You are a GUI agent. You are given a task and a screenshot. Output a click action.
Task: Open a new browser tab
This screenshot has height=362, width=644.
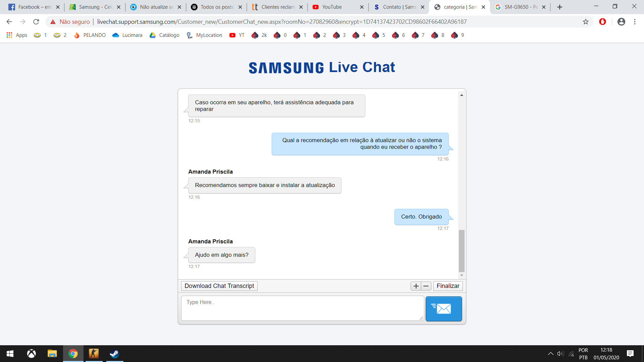(559, 7)
